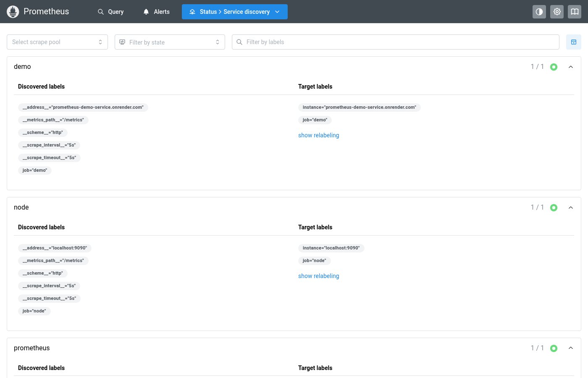Click the node pool header name
Screen dimensions: 588x378
[21, 207]
